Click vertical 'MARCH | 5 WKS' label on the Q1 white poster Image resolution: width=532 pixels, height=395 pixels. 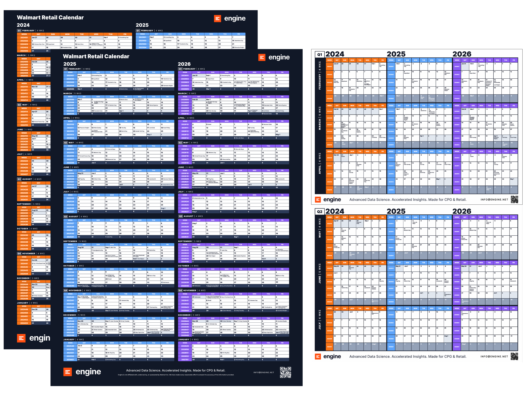coord(320,118)
